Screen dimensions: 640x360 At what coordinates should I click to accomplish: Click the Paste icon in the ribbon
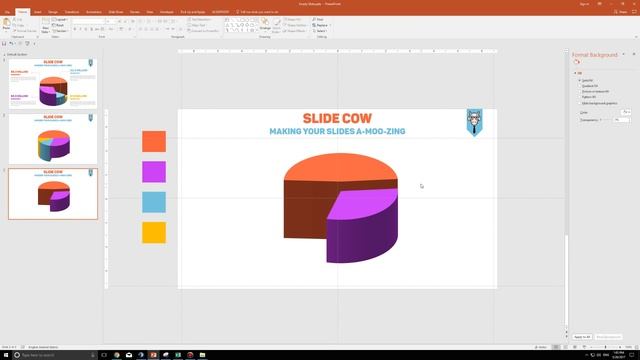point(6,23)
